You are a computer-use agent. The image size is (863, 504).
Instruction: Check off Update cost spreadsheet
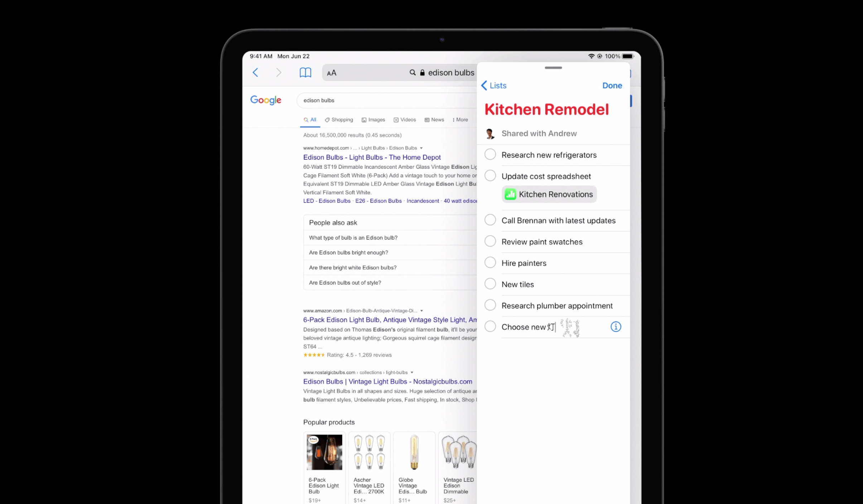490,176
